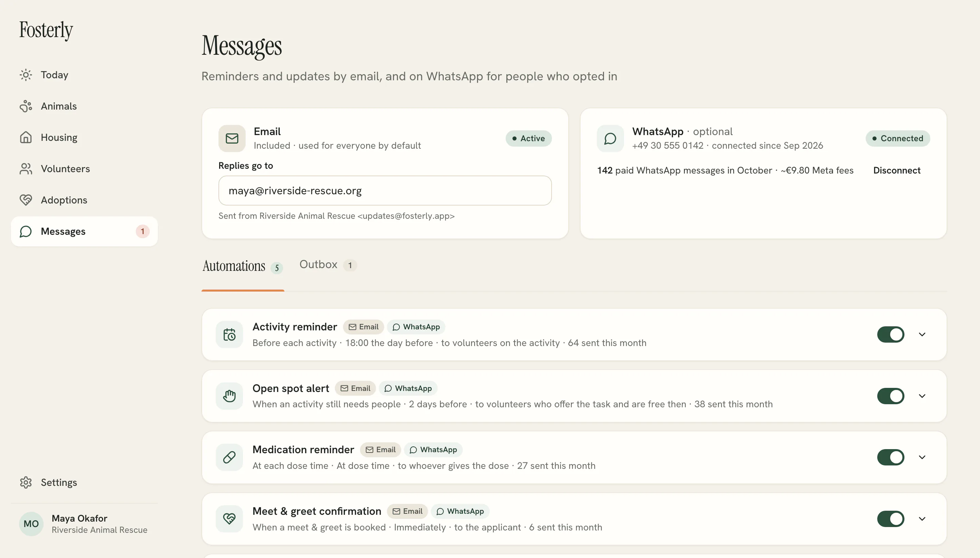
Task: Turn off Meet & greet confirmation switch
Action: click(x=891, y=519)
